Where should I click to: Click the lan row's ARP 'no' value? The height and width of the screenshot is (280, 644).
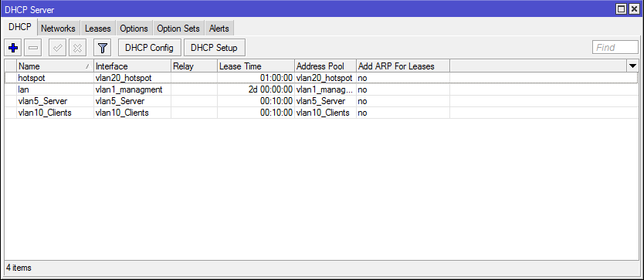pos(362,89)
